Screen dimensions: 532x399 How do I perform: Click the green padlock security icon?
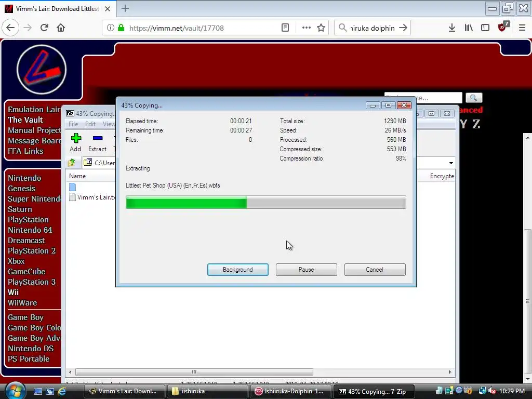click(x=121, y=28)
